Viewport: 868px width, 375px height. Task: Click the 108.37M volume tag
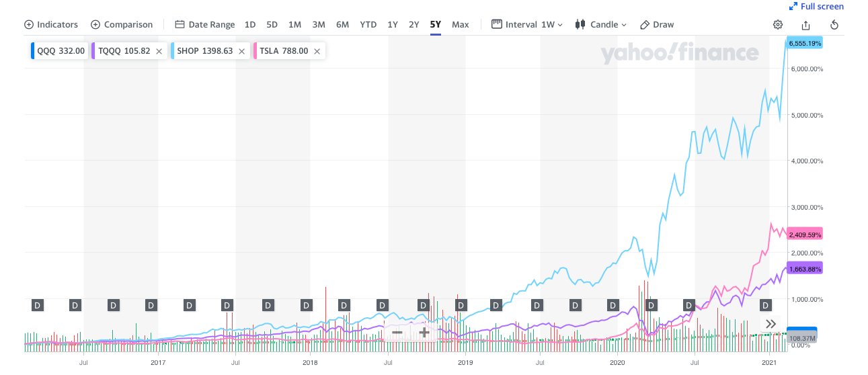point(801,338)
